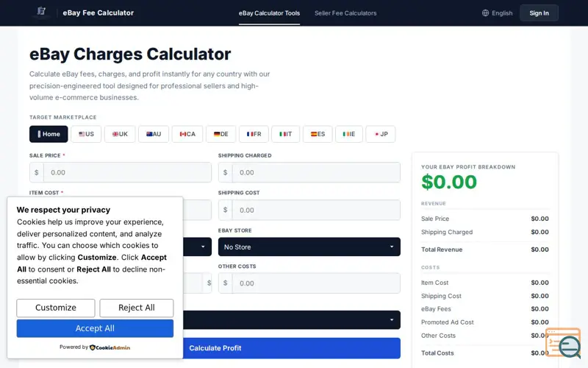Select the ES marketplace
The image size is (588, 368).
pyautogui.click(x=318, y=134)
